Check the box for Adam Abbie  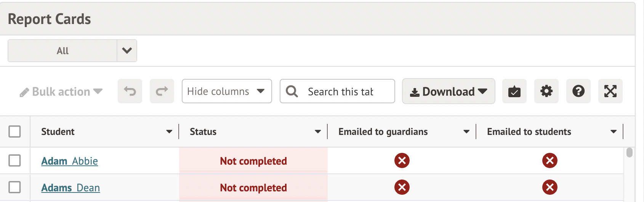point(15,161)
